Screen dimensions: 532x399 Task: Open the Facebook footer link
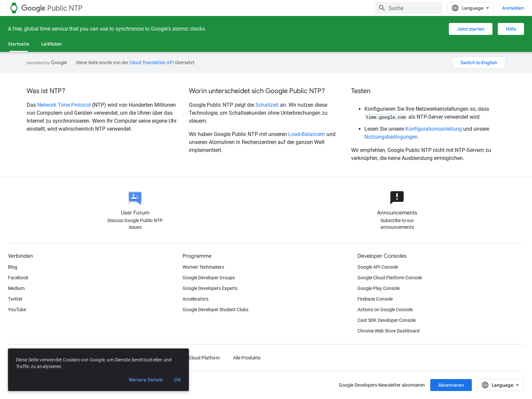coord(18,278)
